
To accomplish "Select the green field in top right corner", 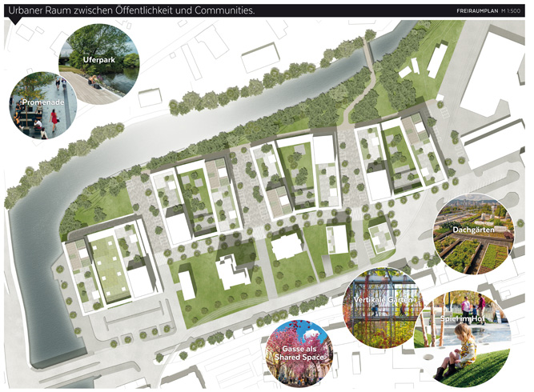I will tap(431, 48).
